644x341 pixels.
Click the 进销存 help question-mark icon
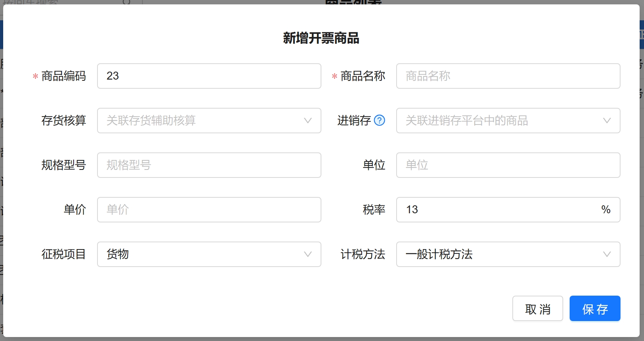click(x=379, y=120)
